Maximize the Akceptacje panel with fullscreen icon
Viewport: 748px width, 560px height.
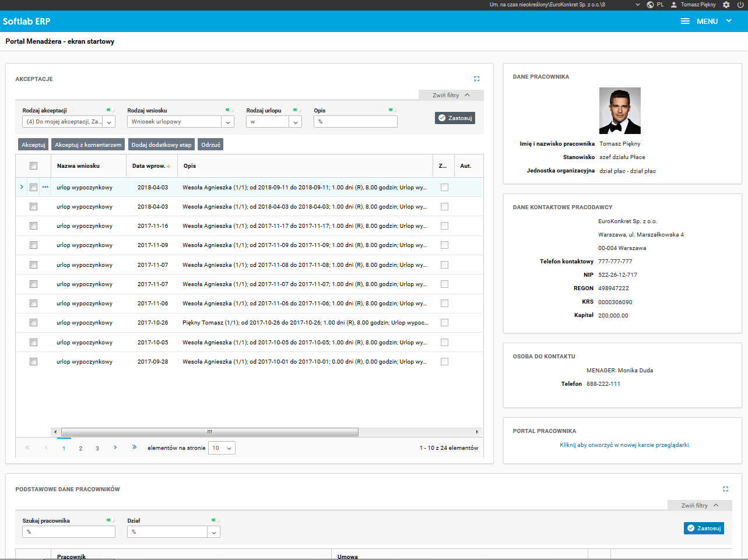click(476, 79)
